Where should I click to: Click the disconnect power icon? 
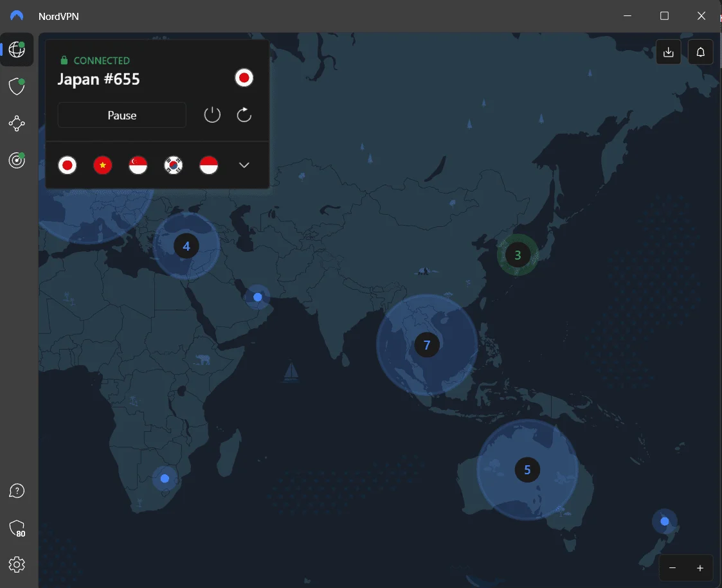(212, 115)
